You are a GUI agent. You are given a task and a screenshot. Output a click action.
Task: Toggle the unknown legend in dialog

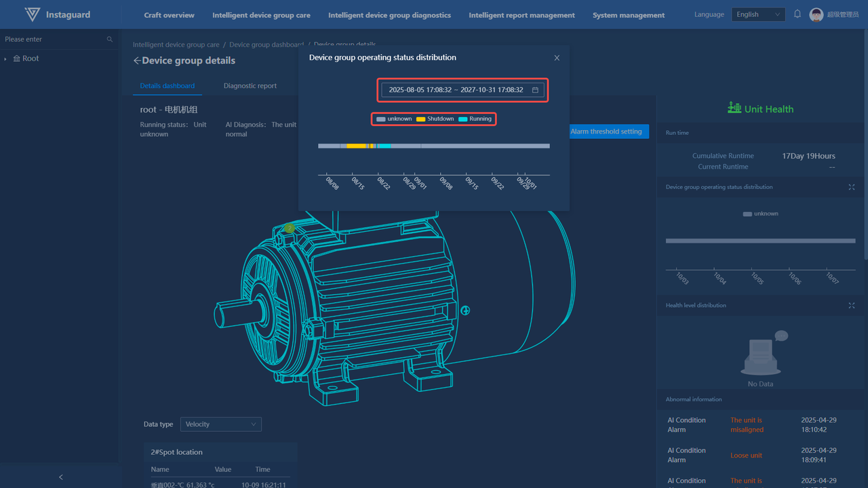(x=394, y=119)
